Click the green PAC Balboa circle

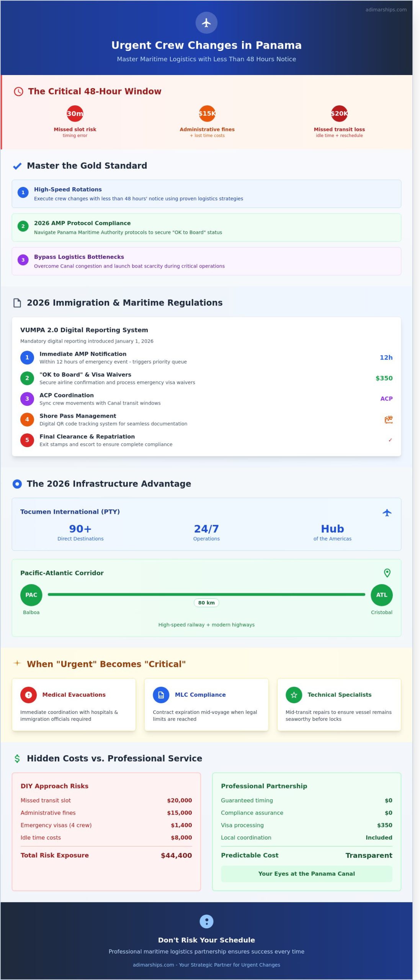[31, 595]
